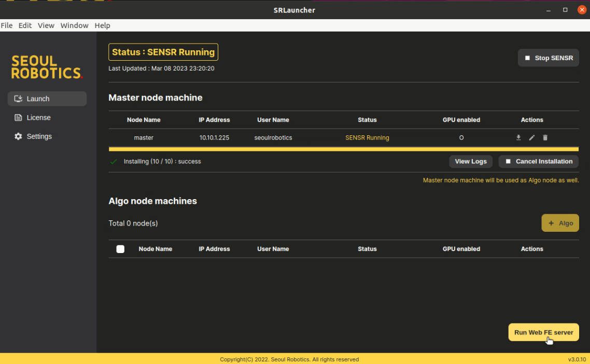Add a new Algo node

[560, 223]
